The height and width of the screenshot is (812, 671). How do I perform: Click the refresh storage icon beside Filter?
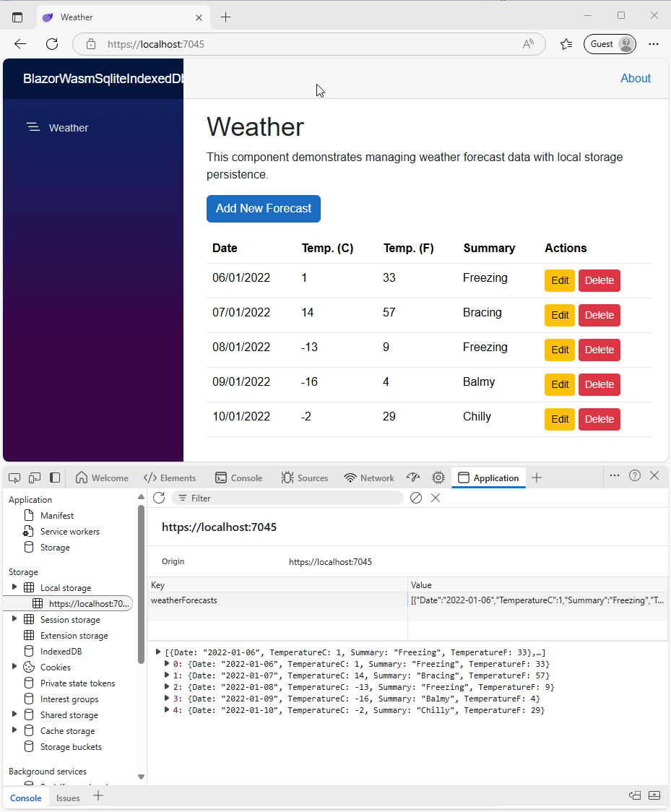[159, 498]
